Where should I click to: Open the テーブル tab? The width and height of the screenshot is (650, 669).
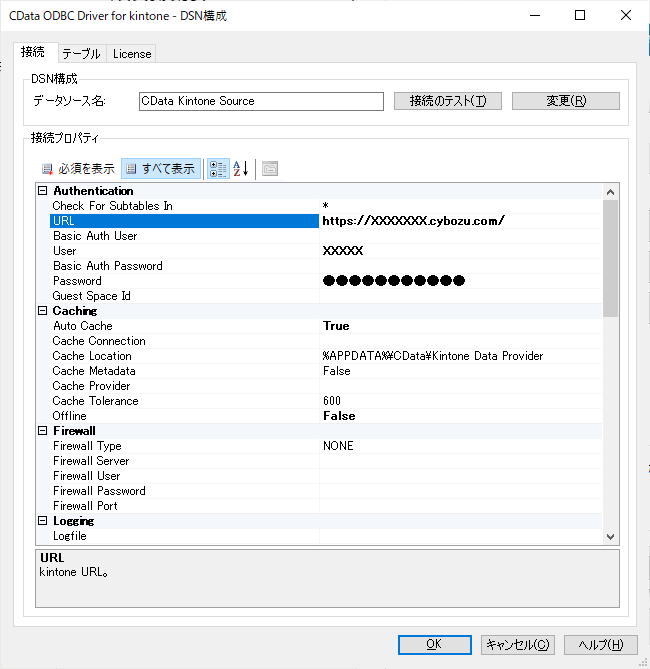coord(82,54)
